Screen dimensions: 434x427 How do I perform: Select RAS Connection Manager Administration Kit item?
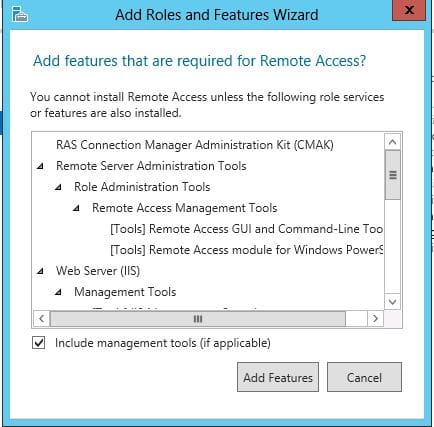point(195,145)
